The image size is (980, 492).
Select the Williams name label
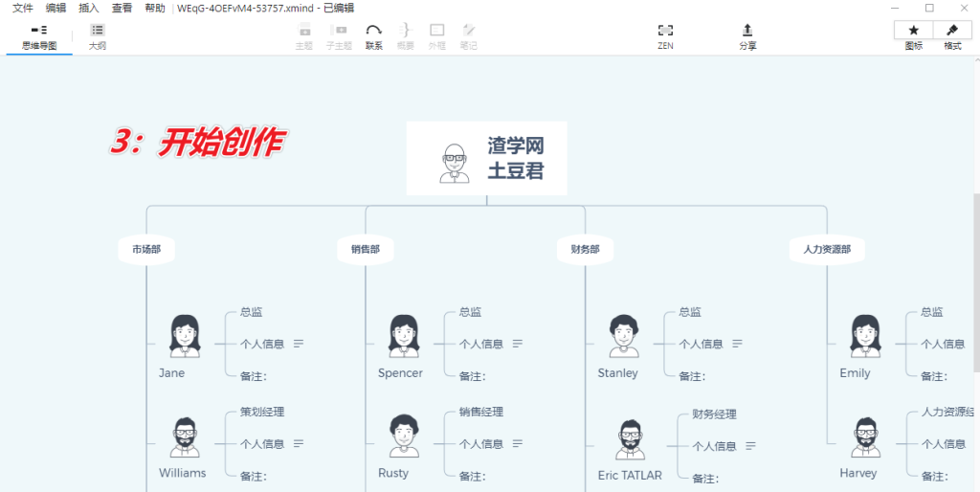pyautogui.click(x=182, y=473)
